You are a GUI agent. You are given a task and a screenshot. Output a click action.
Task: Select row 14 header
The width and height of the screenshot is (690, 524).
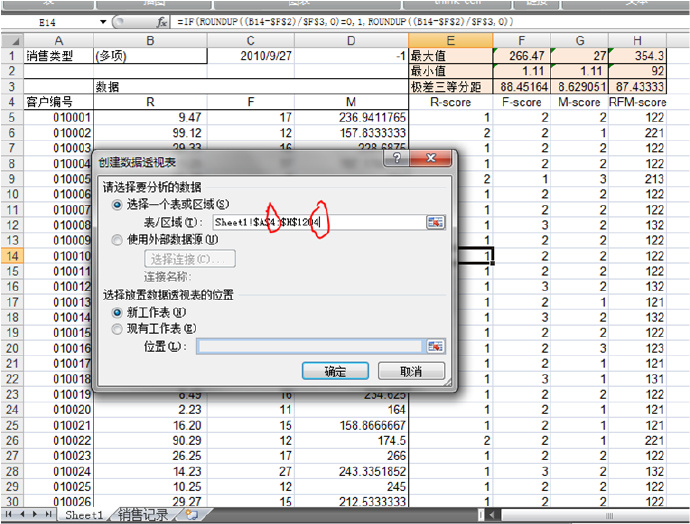pyautogui.click(x=12, y=256)
